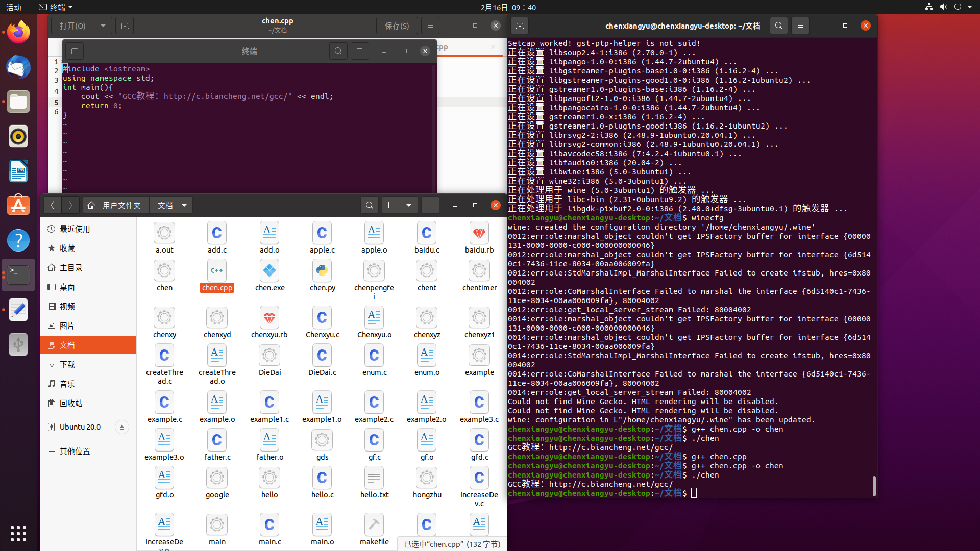Open 终端 app menu in top bar
The width and height of the screenshot is (980, 551).
click(x=56, y=7)
